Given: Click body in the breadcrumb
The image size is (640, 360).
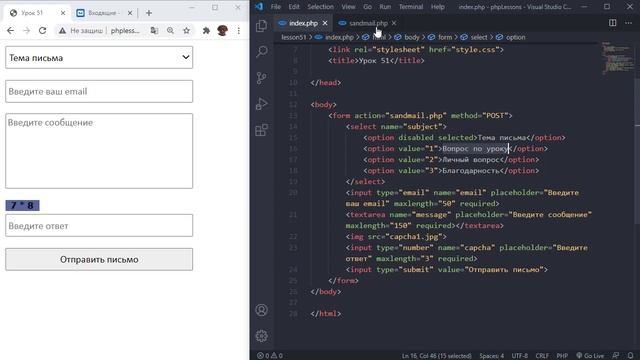Looking at the screenshot, I should click(412, 37).
